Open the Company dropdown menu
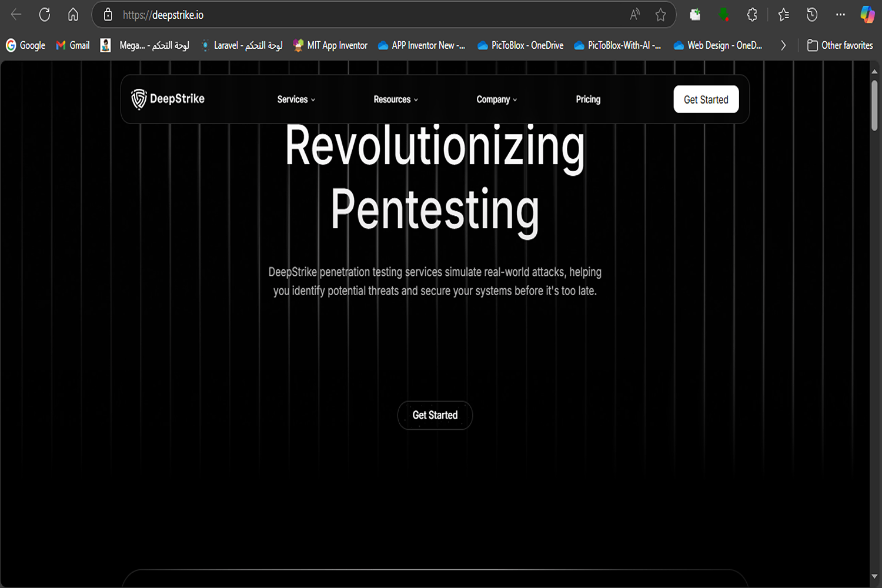Screen dimensions: 882x588 (496, 99)
